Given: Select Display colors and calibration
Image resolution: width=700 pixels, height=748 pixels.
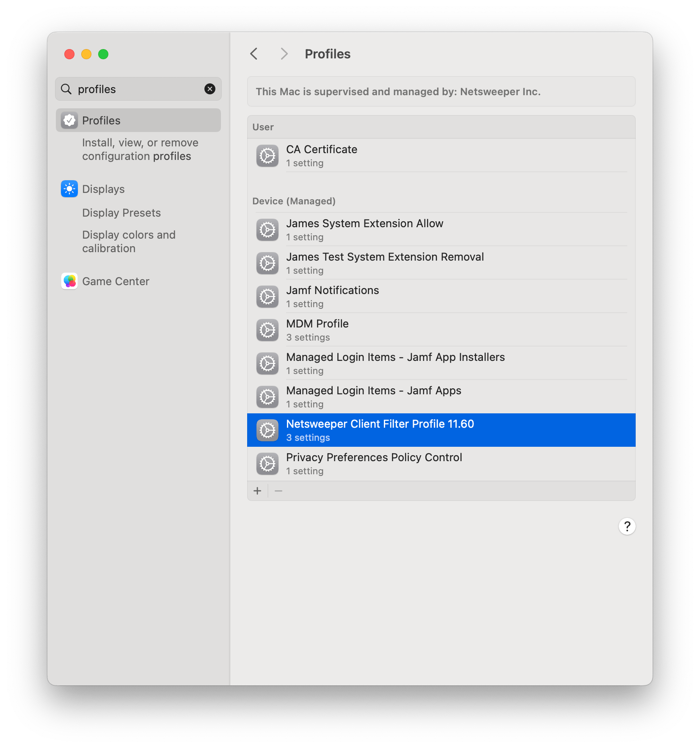Looking at the screenshot, I should tap(129, 241).
